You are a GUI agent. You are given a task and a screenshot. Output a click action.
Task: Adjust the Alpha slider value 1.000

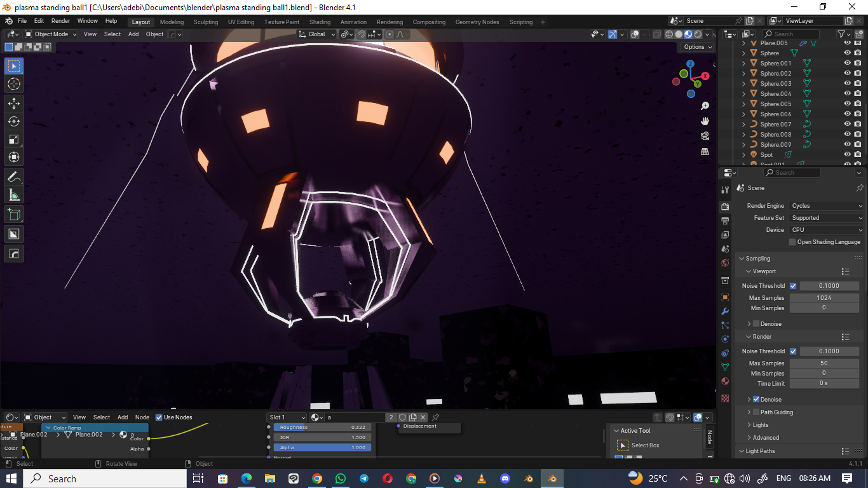click(x=322, y=447)
